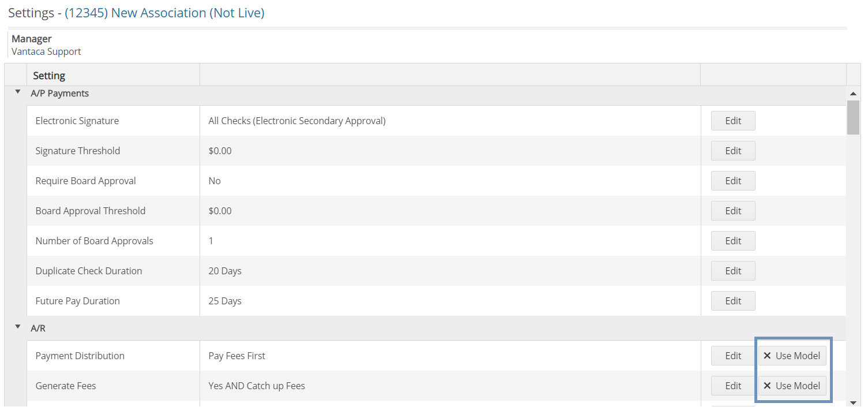This screenshot has height=414, width=868.
Task: Edit the Generate Fees setting
Action: coord(732,386)
